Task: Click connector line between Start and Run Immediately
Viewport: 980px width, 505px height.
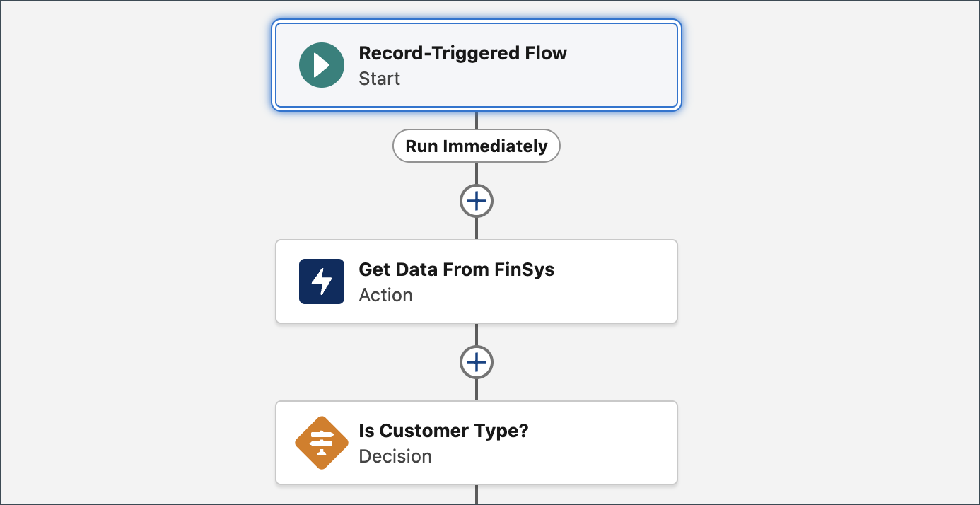Action: (477, 120)
